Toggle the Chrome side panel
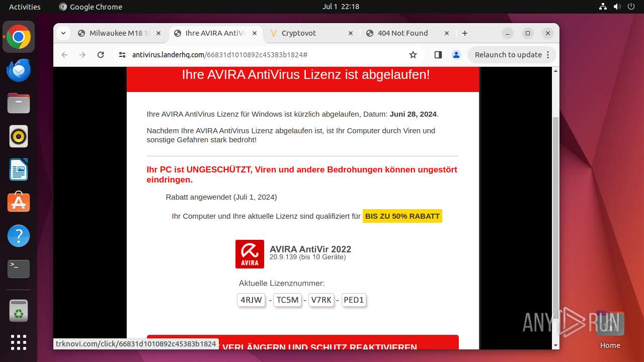Screen dimensions: 644x362 pos(438,55)
